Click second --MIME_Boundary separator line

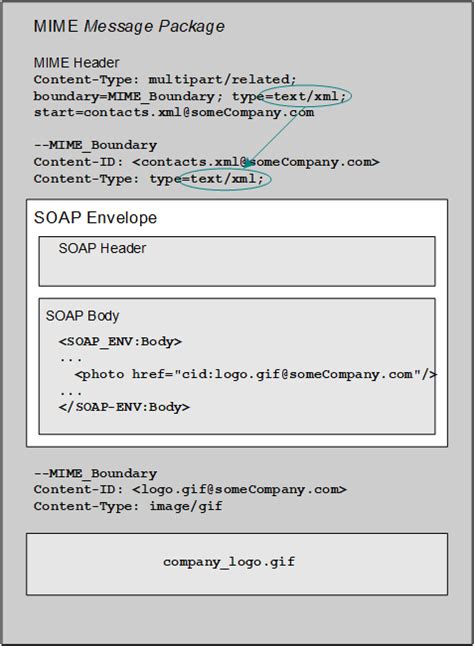click(95, 473)
